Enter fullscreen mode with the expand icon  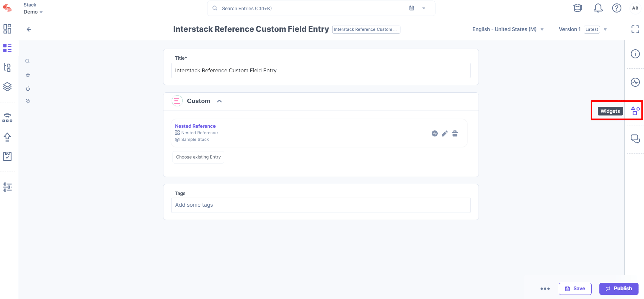635,29
